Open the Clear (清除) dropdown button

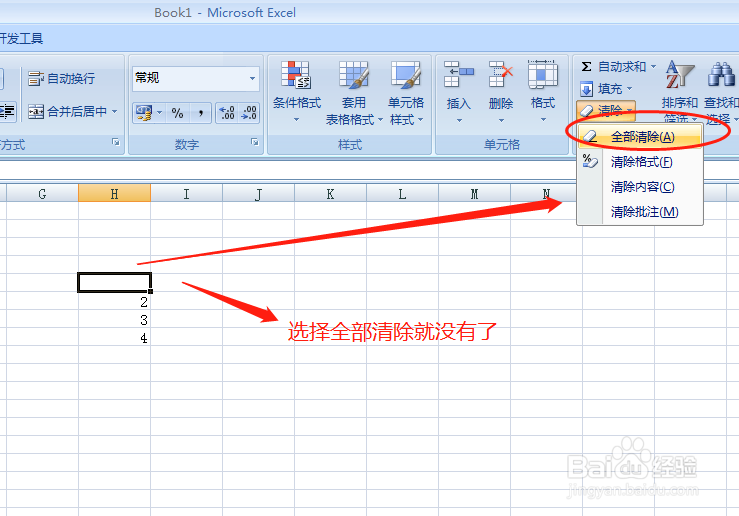coord(606,111)
